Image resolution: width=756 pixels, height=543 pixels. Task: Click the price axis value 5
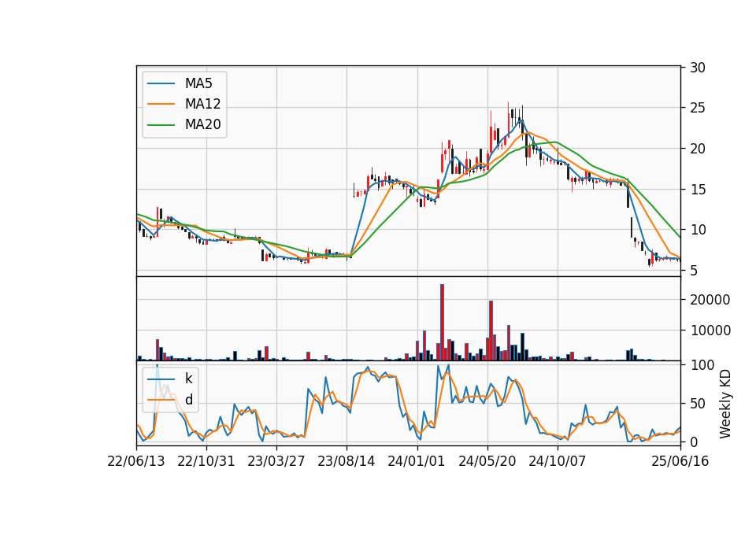(694, 271)
